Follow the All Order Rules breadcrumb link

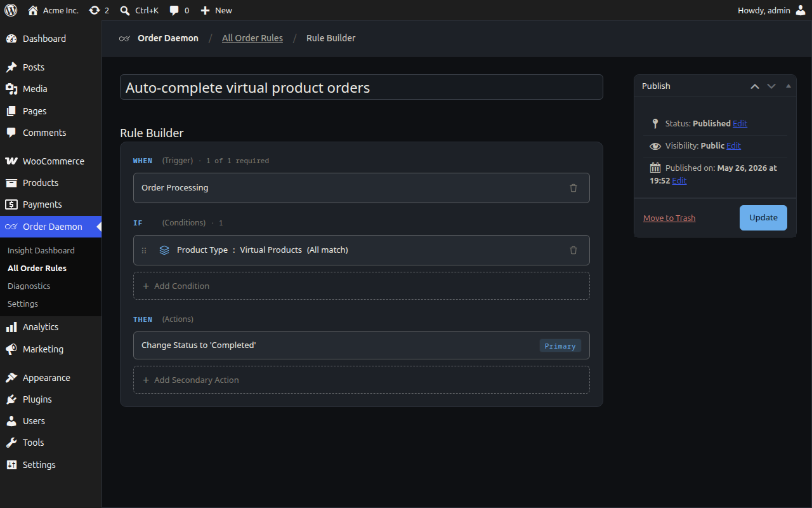(252, 38)
